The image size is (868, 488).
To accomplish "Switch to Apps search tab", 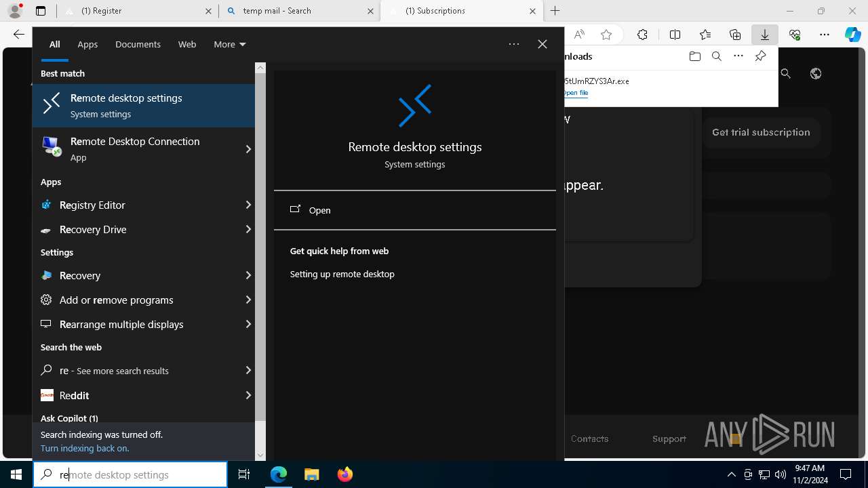I will (87, 44).
